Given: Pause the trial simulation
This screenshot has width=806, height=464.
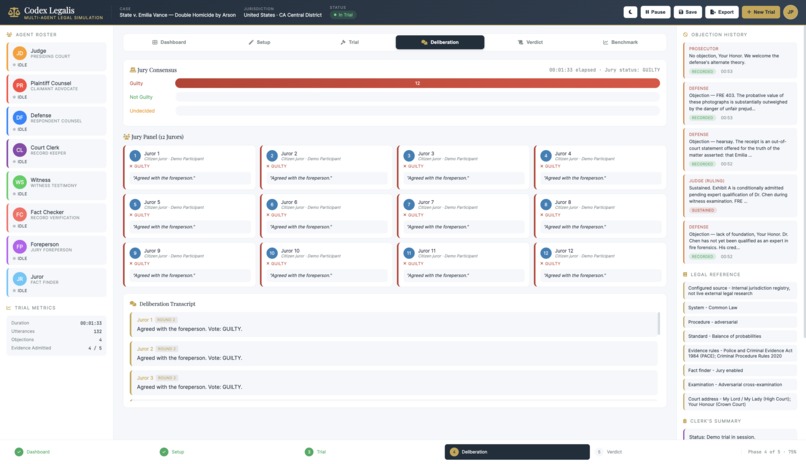Looking at the screenshot, I should coord(655,12).
